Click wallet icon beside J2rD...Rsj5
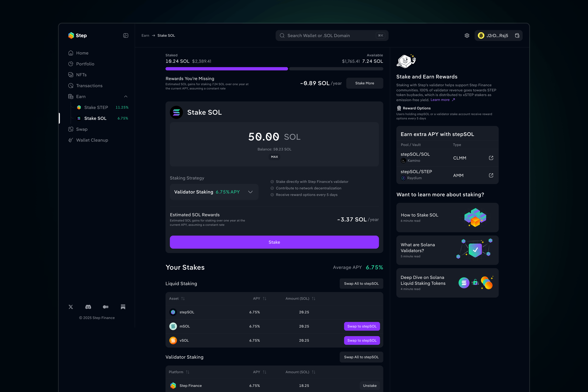 [517, 35]
